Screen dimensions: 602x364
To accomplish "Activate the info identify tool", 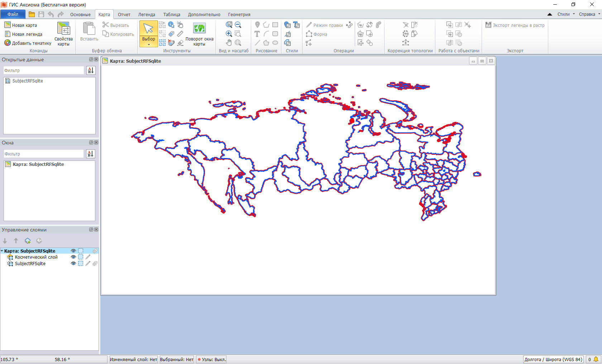I will [171, 25].
